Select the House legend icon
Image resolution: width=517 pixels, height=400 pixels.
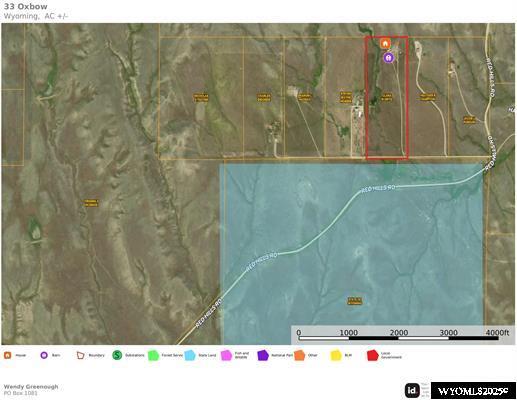click(7, 355)
